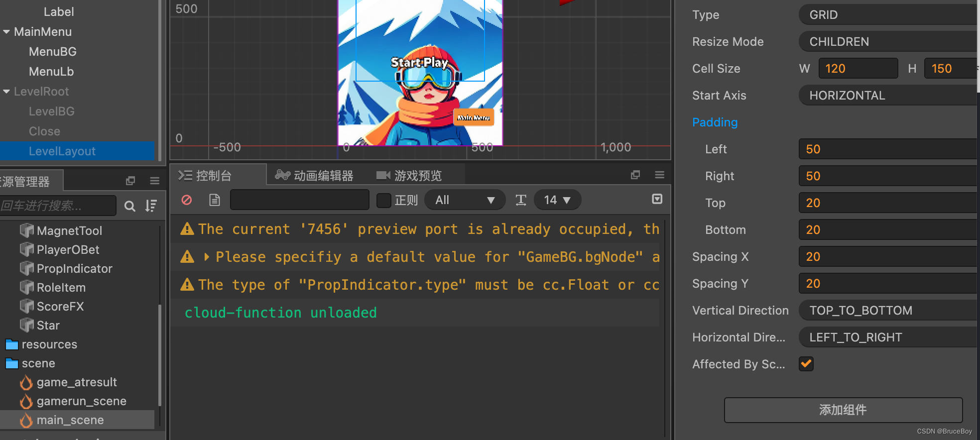Click the Padding Bottom value field
This screenshot has height=440, width=980.
(x=889, y=230)
